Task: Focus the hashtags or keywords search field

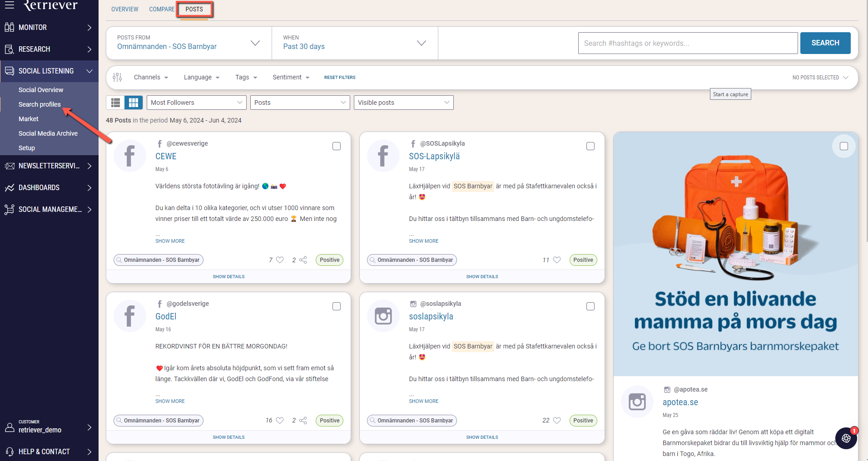Action: (688, 43)
